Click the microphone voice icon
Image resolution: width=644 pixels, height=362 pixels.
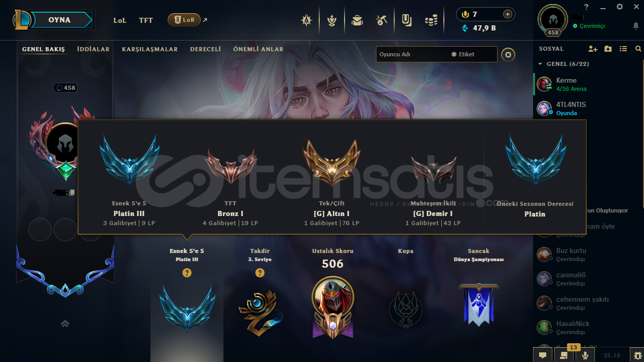click(585, 355)
